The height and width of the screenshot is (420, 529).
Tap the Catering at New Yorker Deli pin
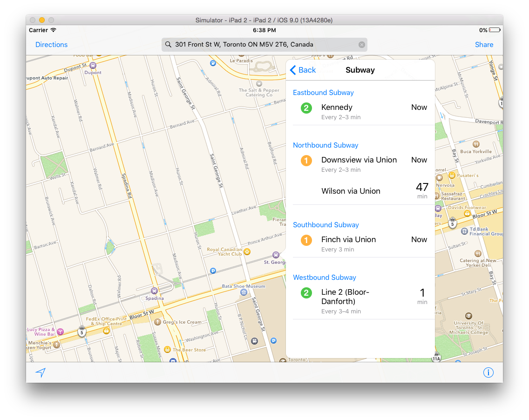[478, 253]
